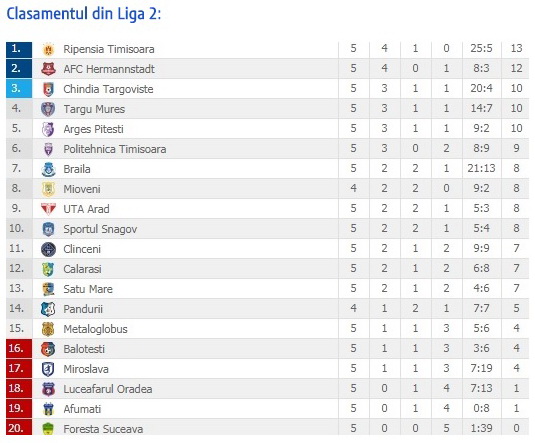Select the Targu Mures team badge

pos(48,109)
